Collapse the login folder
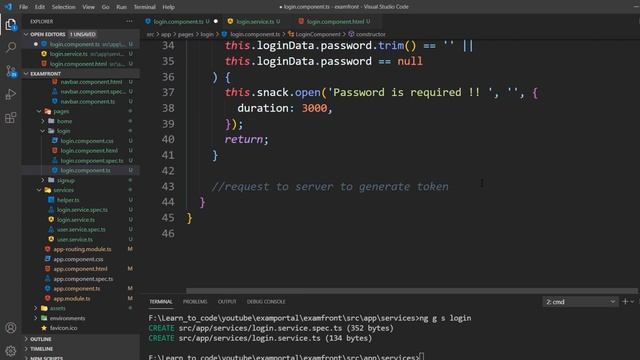The width and height of the screenshot is (640, 360). coord(43,131)
